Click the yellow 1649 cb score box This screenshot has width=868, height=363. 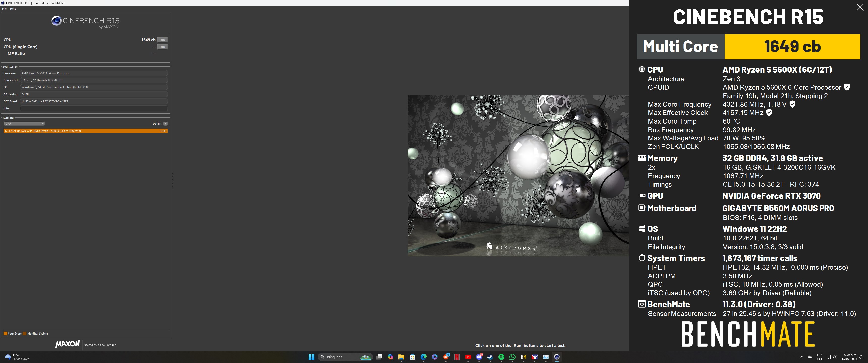[x=792, y=46]
